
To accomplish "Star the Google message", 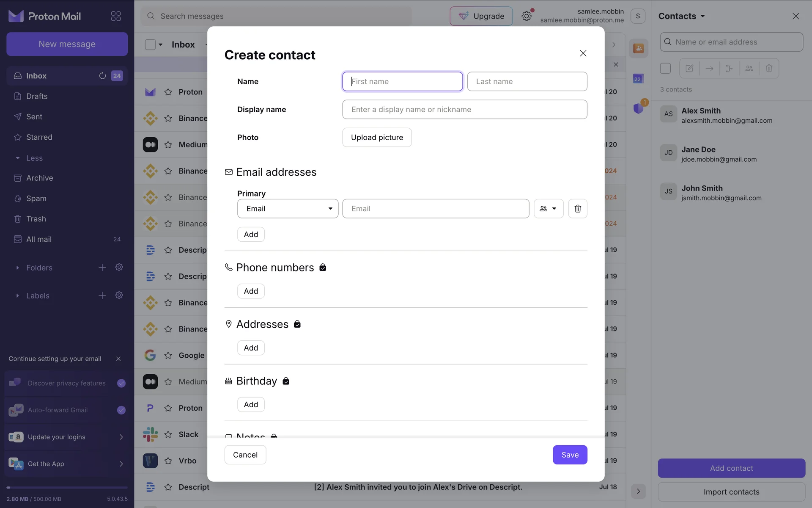I will pos(168,356).
